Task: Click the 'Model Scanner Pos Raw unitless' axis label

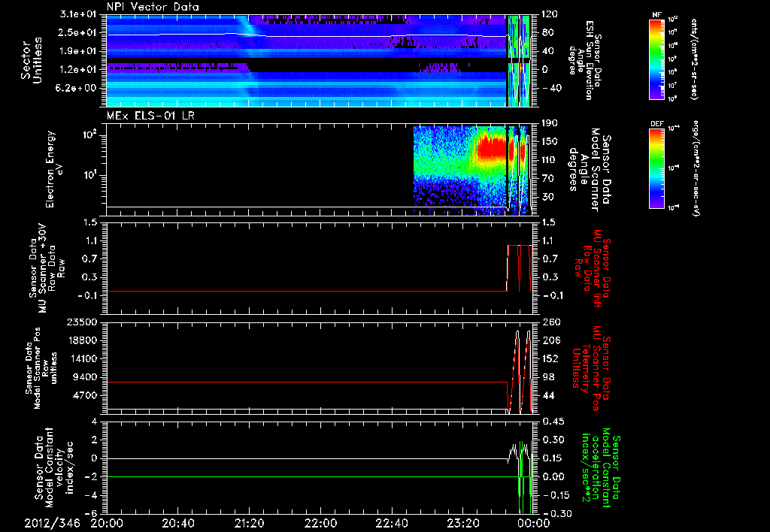Action: [41, 368]
